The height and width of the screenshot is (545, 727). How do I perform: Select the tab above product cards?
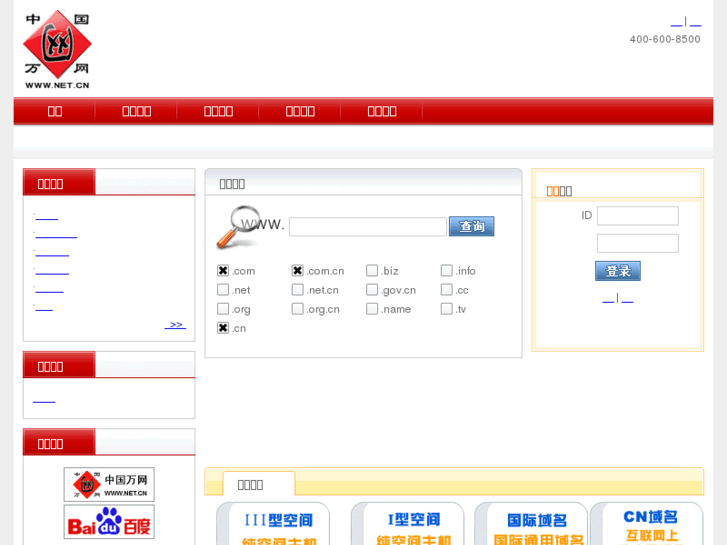tap(258, 485)
